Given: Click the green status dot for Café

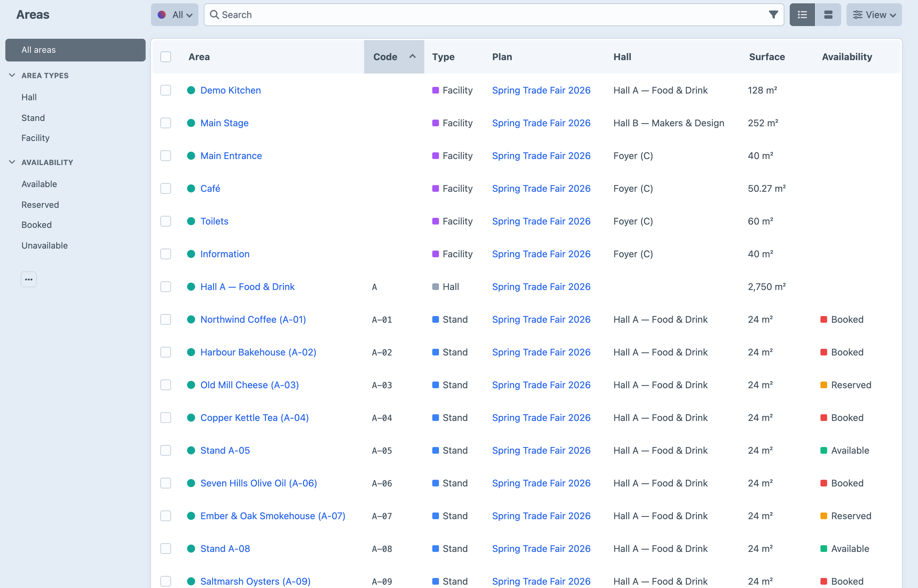Looking at the screenshot, I should (191, 189).
